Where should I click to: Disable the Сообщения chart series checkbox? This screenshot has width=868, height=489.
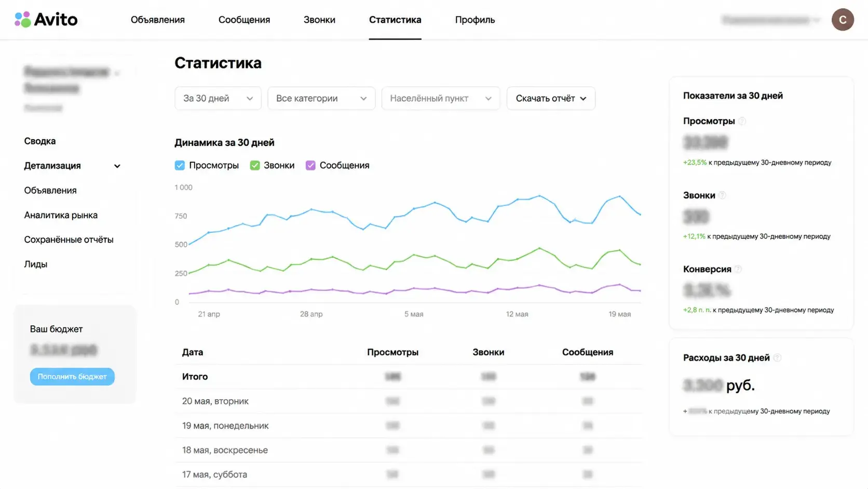click(x=310, y=165)
